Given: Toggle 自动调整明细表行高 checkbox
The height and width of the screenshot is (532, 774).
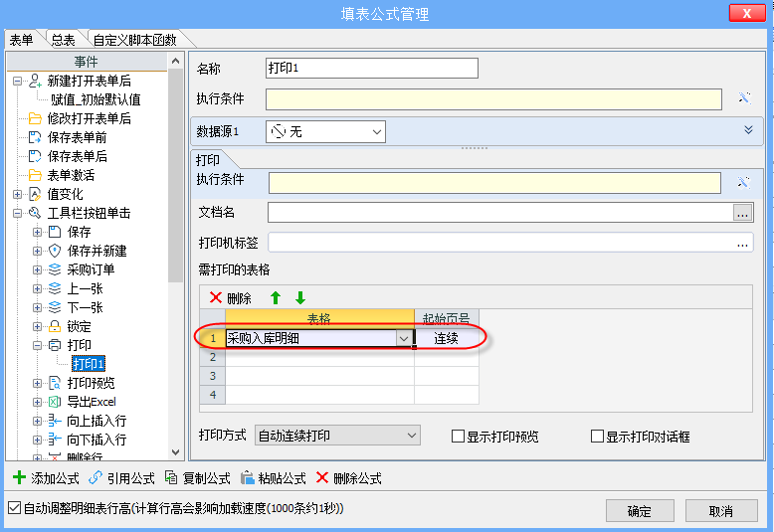Looking at the screenshot, I should point(14,507).
